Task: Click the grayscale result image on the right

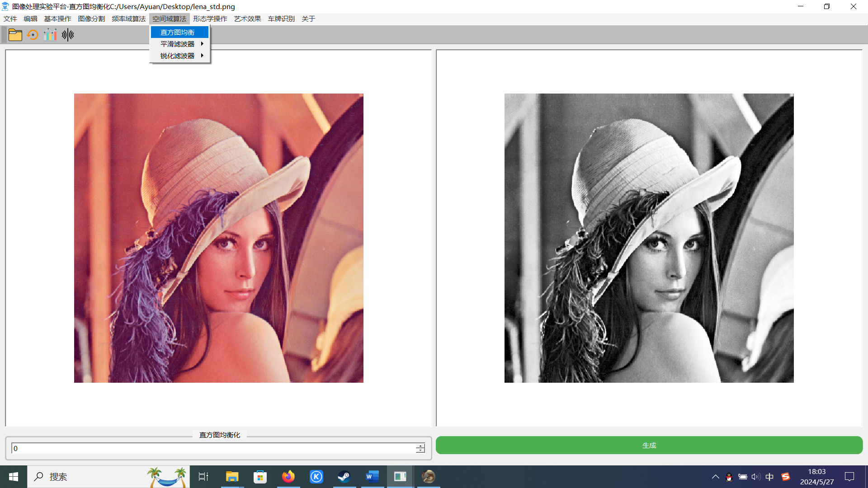Action: (x=649, y=238)
